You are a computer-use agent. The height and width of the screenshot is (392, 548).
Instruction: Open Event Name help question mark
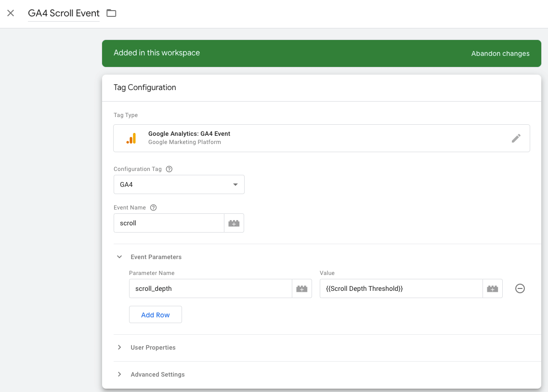[154, 208]
